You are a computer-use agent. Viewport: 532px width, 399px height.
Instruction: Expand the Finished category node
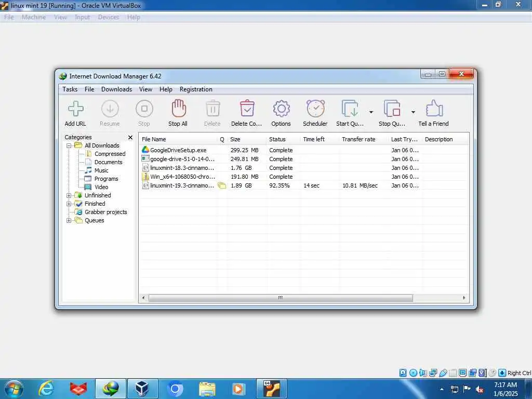click(x=69, y=204)
